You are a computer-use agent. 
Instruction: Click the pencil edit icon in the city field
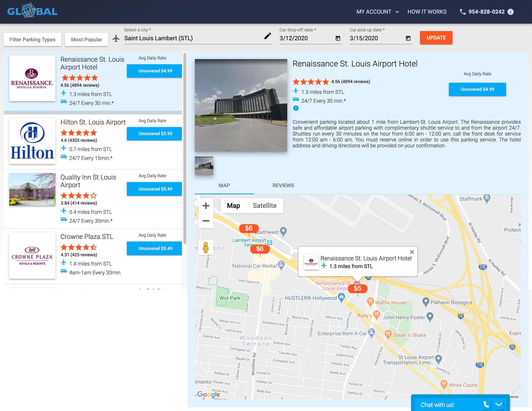pyautogui.click(x=267, y=36)
